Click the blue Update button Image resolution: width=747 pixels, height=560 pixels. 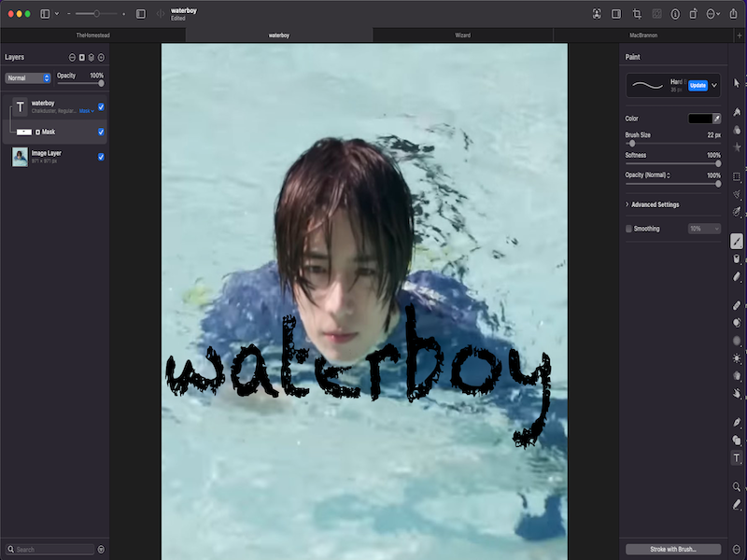click(x=698, y=85)
